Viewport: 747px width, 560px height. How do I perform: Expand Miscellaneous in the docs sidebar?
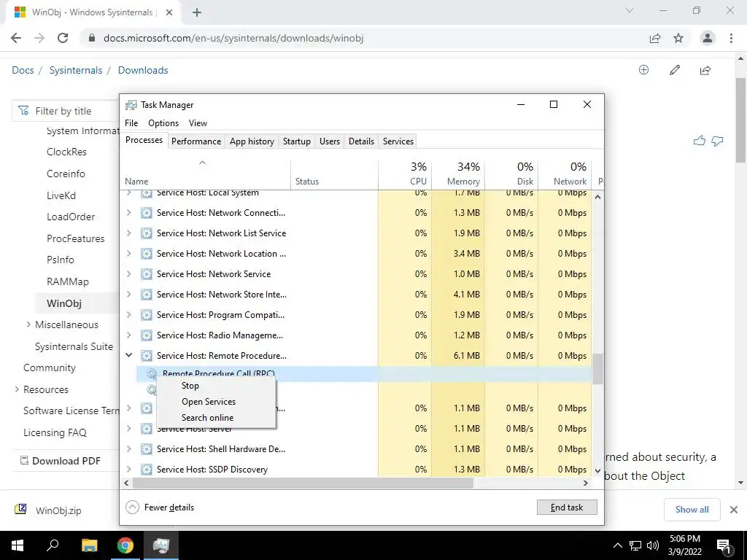28,324
